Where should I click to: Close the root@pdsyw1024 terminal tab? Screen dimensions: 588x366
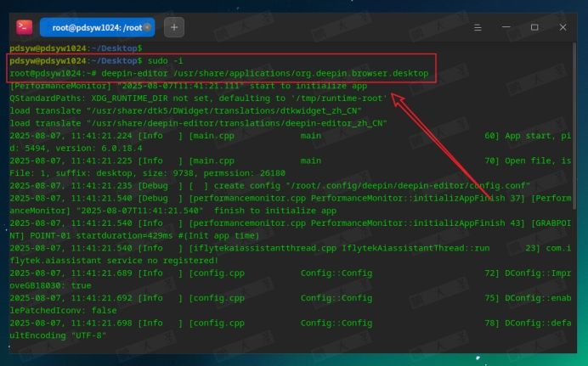[x=147, y=27]
